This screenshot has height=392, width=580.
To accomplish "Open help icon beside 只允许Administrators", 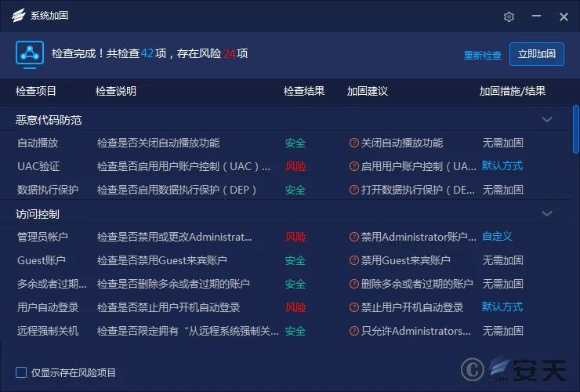I will pos(354,331).
